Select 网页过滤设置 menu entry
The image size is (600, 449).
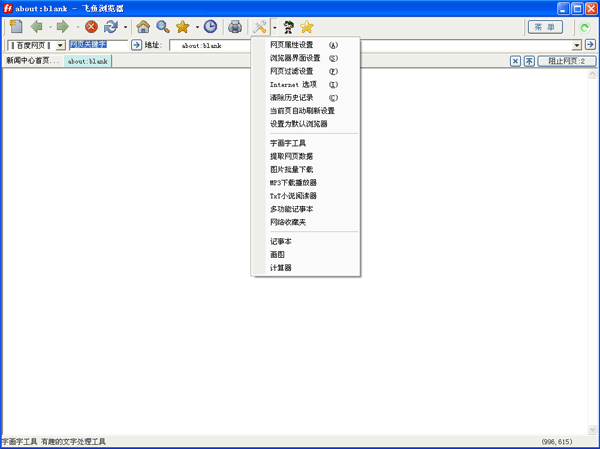coord(291,71)
